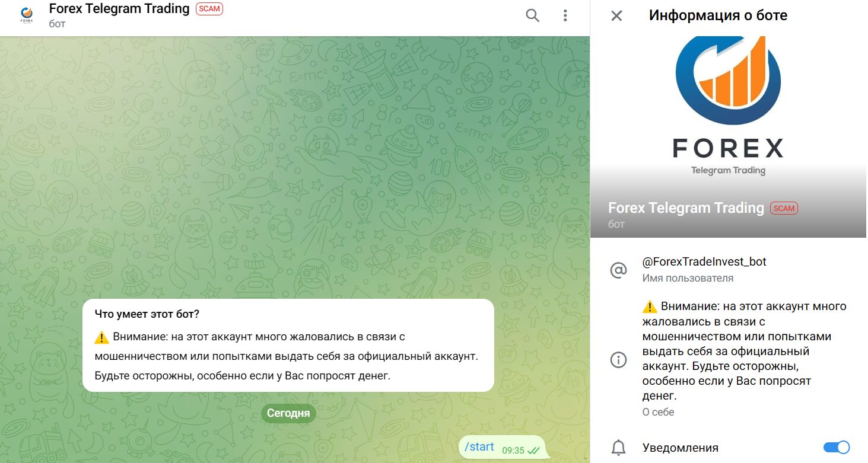Click the info circle icon beside bot description
The width and height of the screenshot is (868, 463).
pos(618,360)
